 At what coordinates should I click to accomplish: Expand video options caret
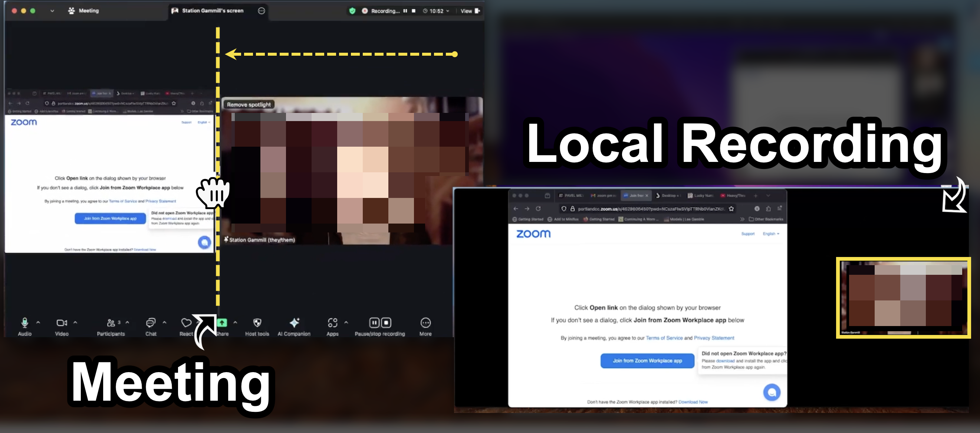(75, 323)
